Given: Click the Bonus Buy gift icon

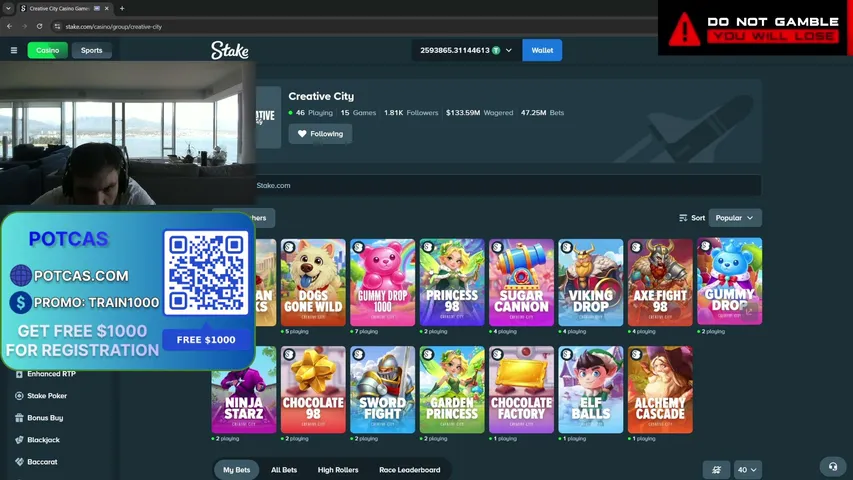Looking at the screenshot, I should click(x=19, y=418).
